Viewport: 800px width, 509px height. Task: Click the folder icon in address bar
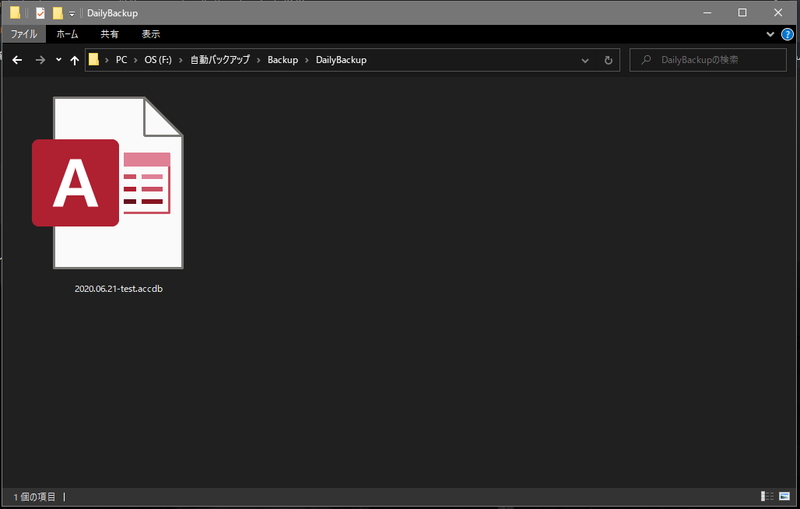(x=93, y=60)
